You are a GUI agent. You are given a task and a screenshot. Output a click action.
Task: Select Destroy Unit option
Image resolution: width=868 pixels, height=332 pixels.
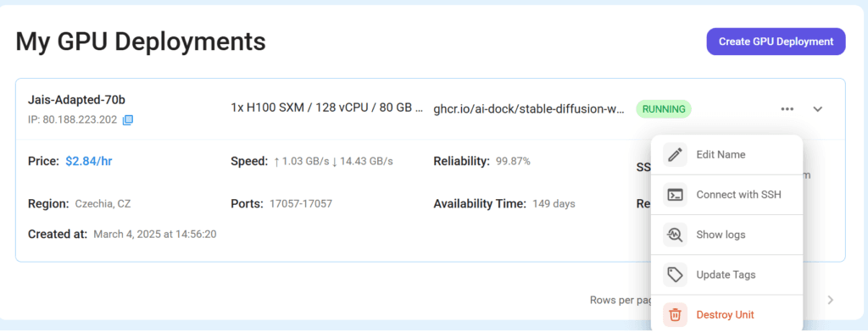[x=726, y=315]
